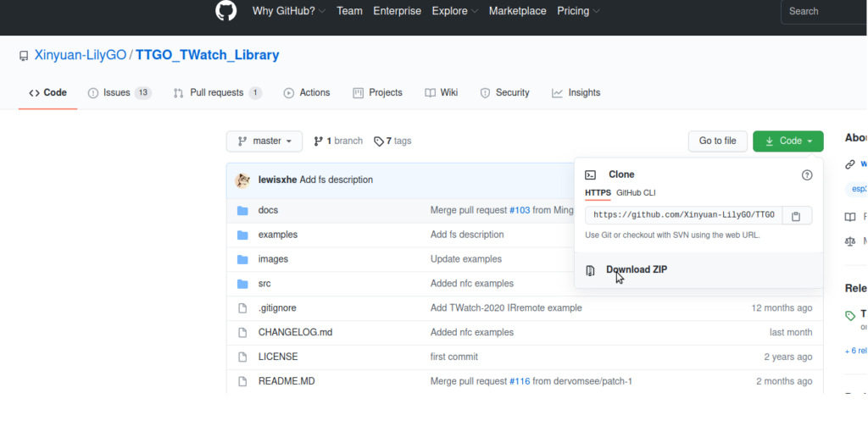The height and width of the screenshot is (432, 868).
Task: Click the Search input field
Action: (822, 11)
